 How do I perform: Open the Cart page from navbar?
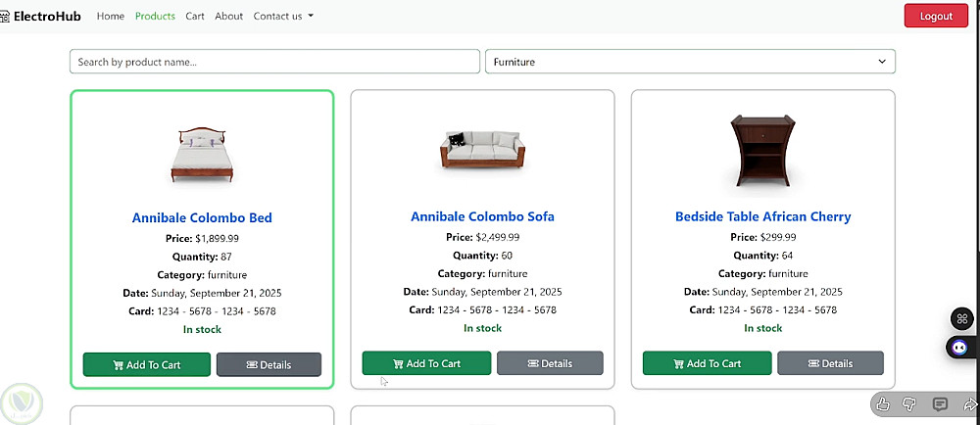[x=195, y=17]
